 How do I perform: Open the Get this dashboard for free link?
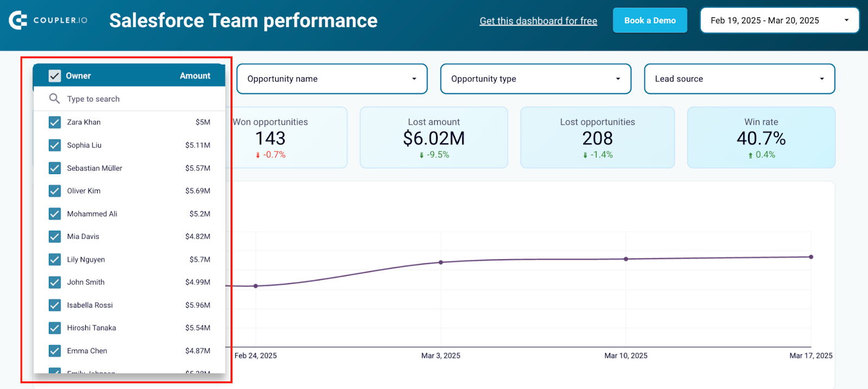538,21
